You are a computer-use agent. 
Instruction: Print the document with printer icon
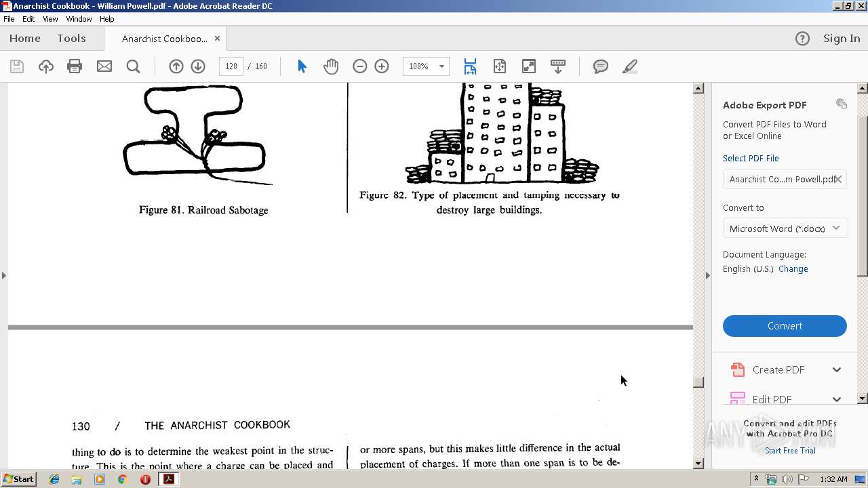[x=75, y=66]
